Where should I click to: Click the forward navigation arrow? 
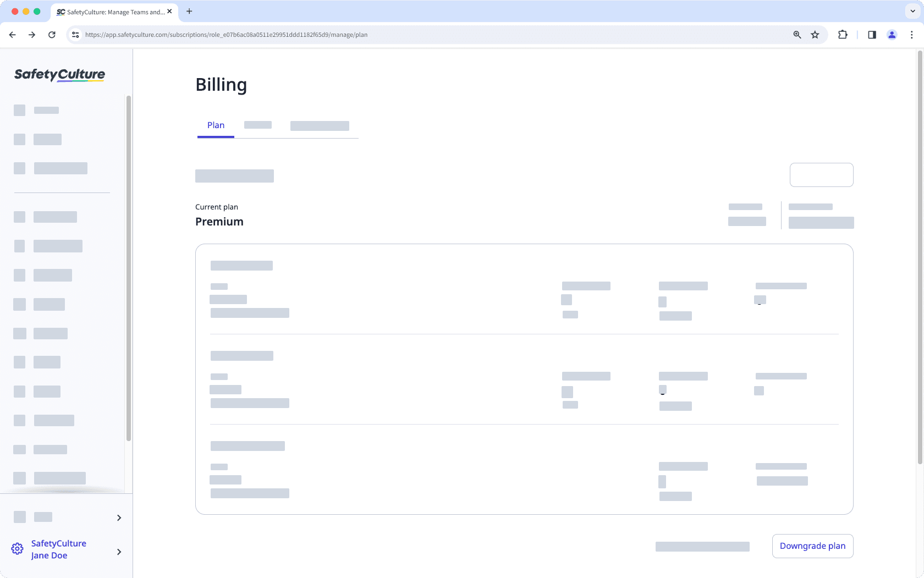(x=32, y=34)
